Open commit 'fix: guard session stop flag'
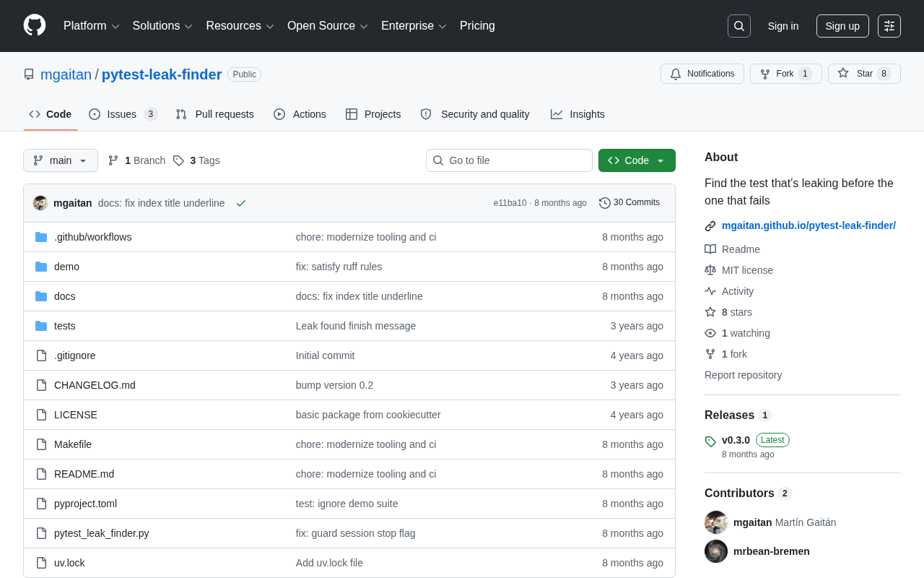Image resolution: width=924 pixels, height=578 pixels. pos(355,533)
